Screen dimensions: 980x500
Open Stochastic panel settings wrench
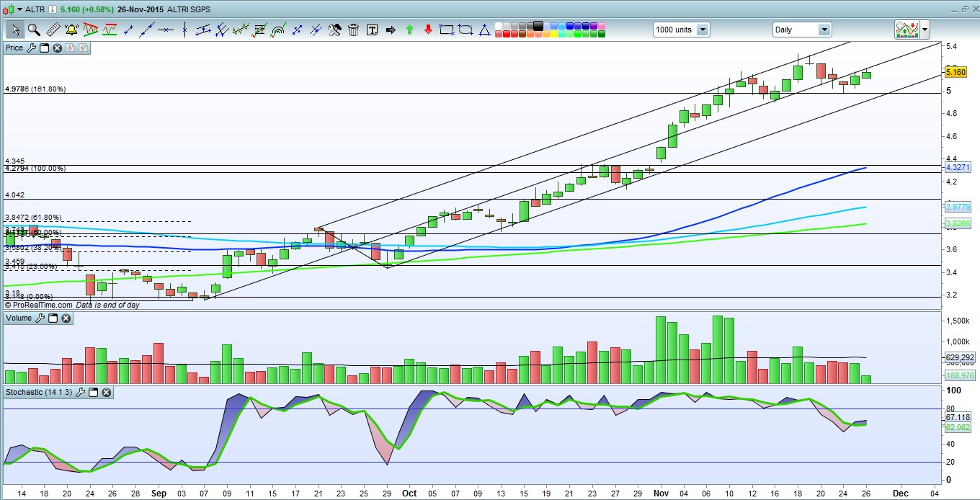(x=81, y=393)
